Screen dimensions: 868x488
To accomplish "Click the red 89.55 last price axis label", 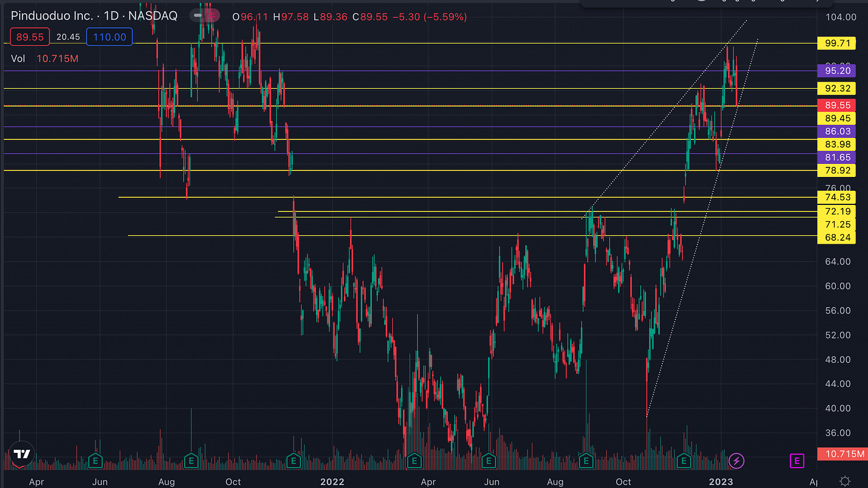I will (x=838, y=105).
